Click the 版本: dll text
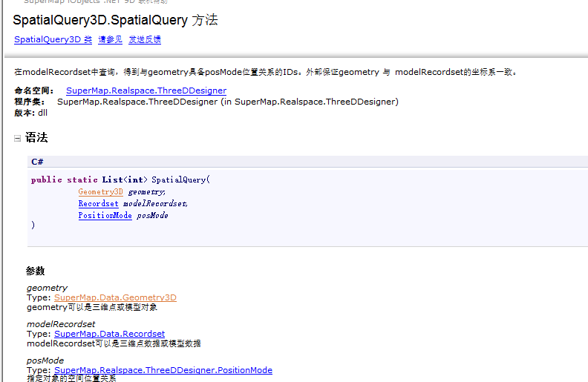588x382 pixels. coord(30,113)
